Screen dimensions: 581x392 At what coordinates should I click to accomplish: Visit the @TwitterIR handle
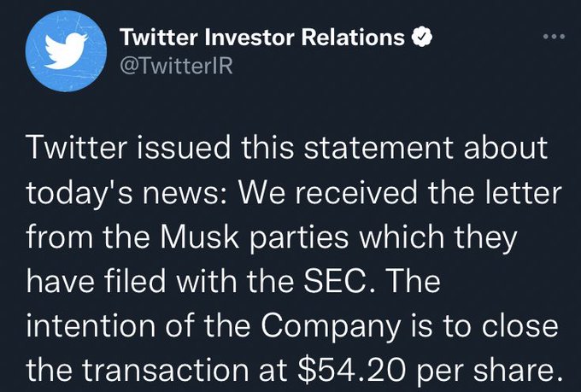pos(176,66)
